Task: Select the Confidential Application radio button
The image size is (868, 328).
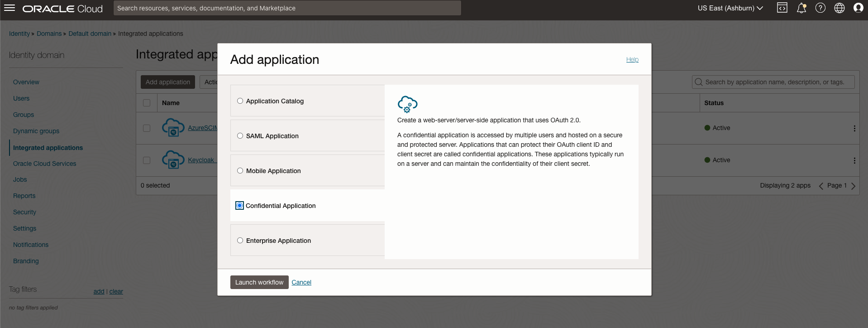Action: point(239,206)
